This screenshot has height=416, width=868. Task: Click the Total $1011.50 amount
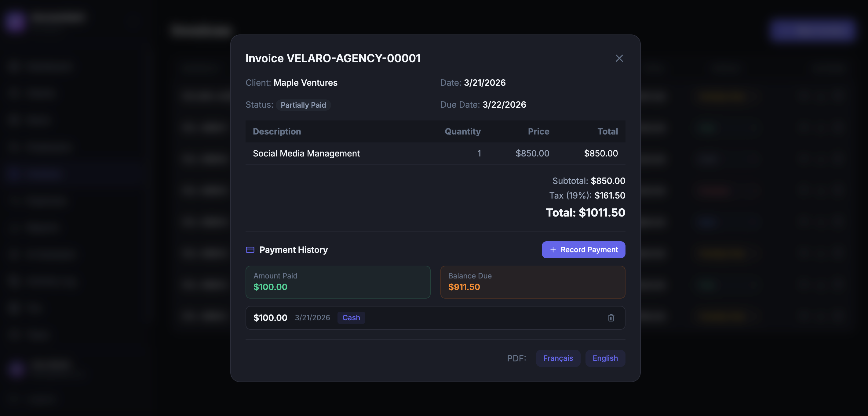pyautogui.click(x=585, y=213)
